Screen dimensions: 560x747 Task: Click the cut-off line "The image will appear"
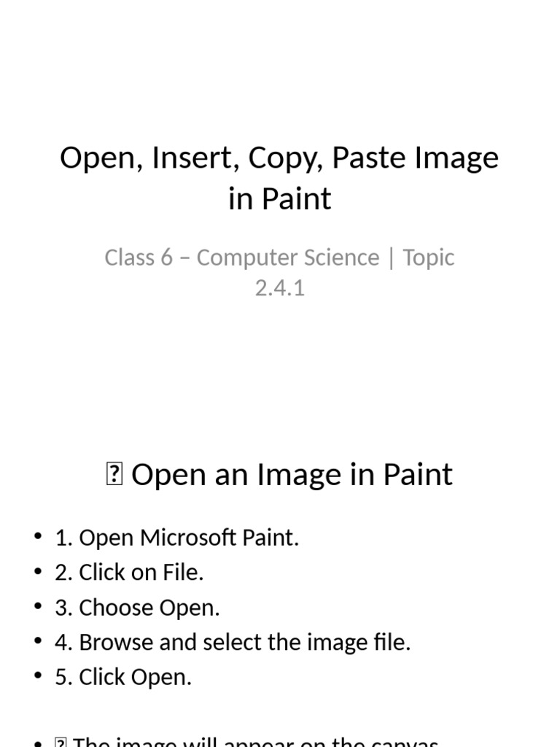point(255,741)
